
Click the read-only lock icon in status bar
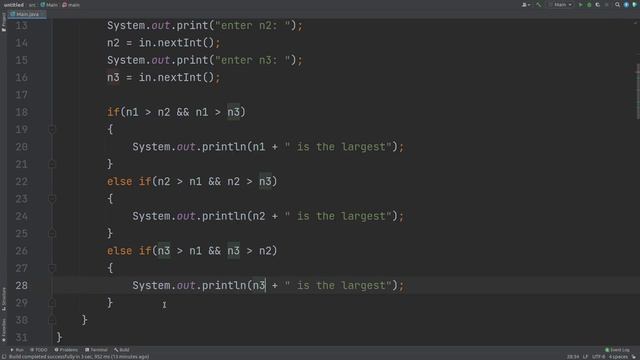tap(634, 357)
